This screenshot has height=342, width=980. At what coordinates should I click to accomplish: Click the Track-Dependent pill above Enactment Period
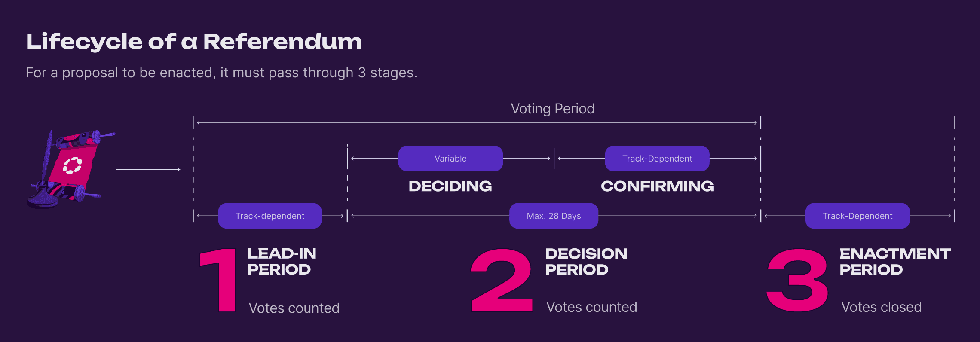(x=857, y=216)
